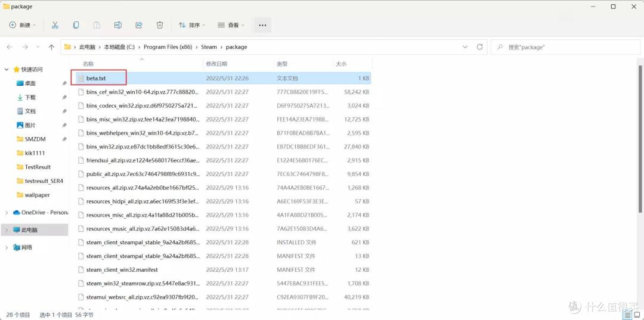Click the document icon beside resources_misc_all
Image resolution: width=644 pixels, height=320 pixels.
click(81, 215)
